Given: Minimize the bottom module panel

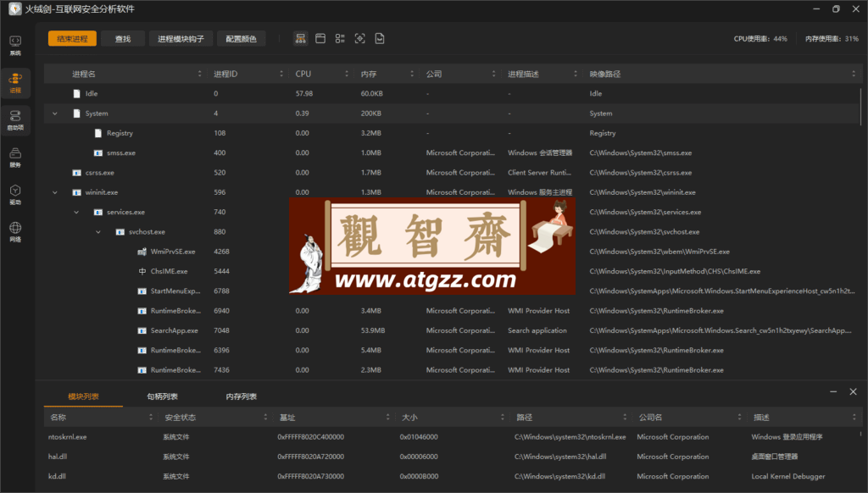Looking at the screenshot, I should point(833,391).
